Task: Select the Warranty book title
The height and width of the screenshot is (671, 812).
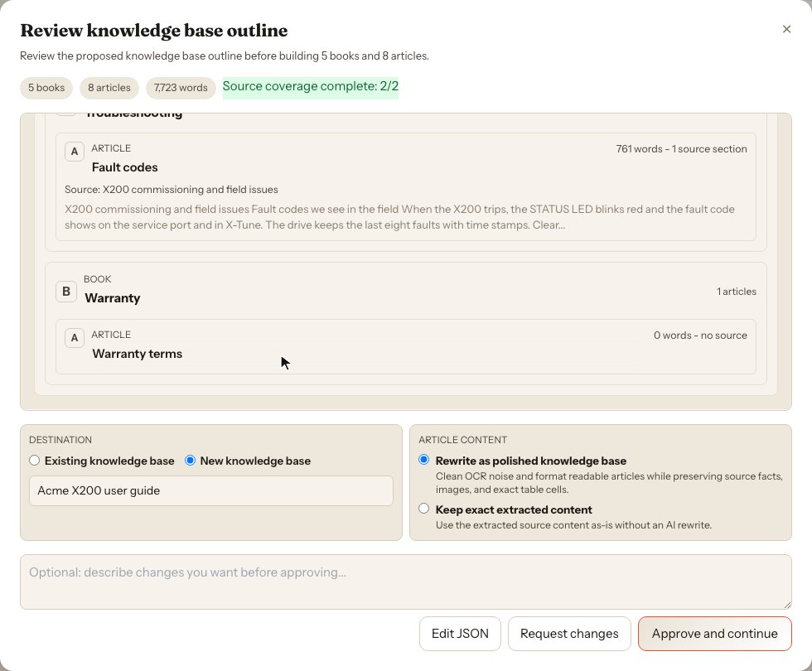Action: click(x=113, y=298)
